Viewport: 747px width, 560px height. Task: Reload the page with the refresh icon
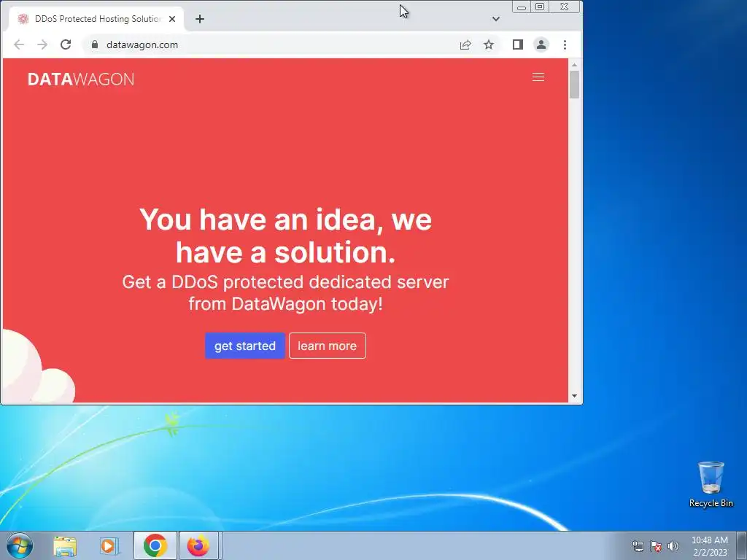point(66,44)
